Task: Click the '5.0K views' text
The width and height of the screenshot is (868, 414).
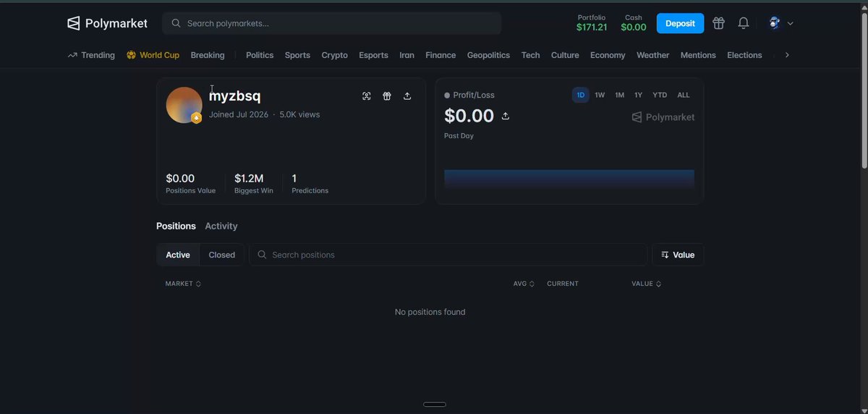Action: coord(299,114)
